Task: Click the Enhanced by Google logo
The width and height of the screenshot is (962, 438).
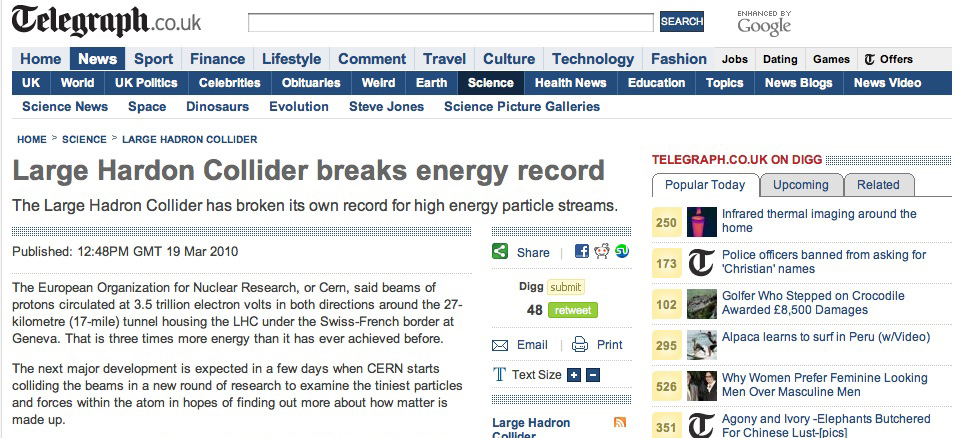Action: pos(764,23)
